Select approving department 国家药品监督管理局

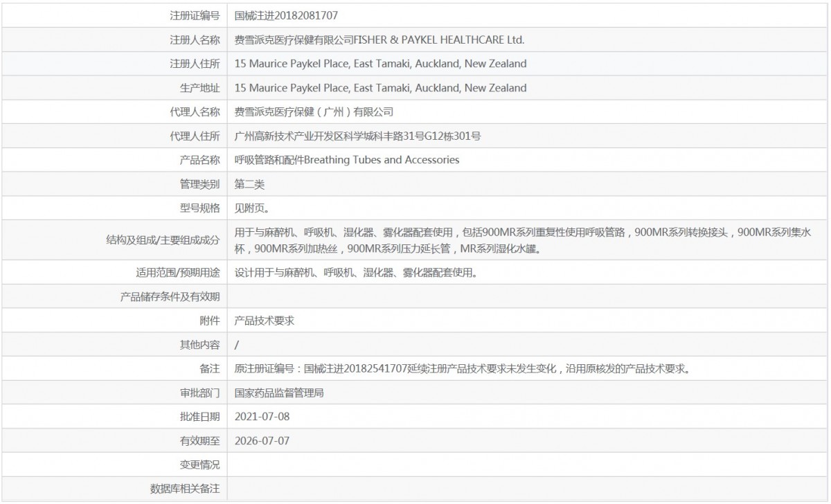280,393
